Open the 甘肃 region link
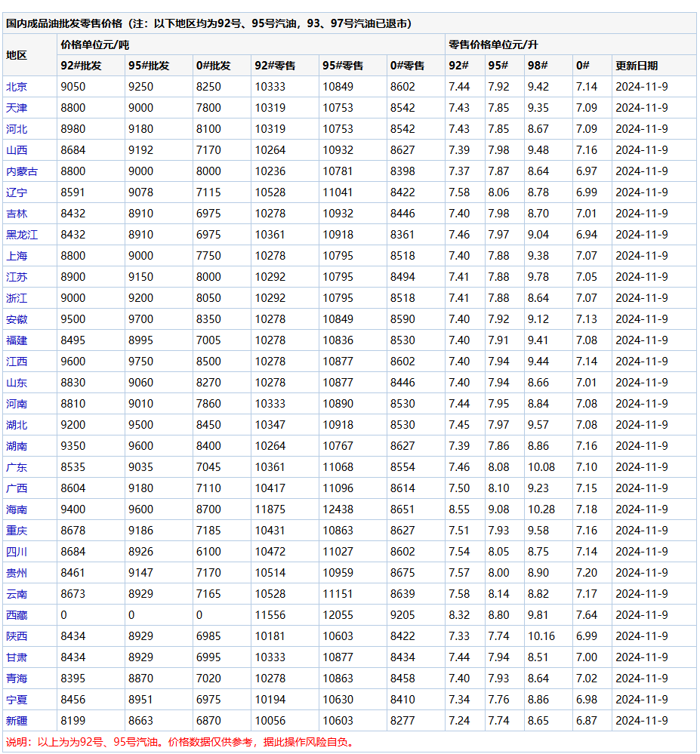This screenshot has width=700, height=754. point(17,658)
